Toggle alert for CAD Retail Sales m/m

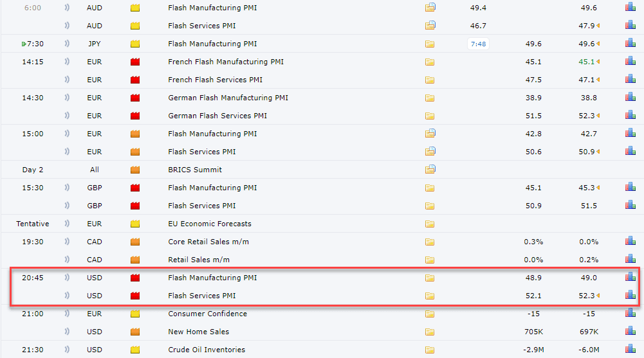coord(68,260)
